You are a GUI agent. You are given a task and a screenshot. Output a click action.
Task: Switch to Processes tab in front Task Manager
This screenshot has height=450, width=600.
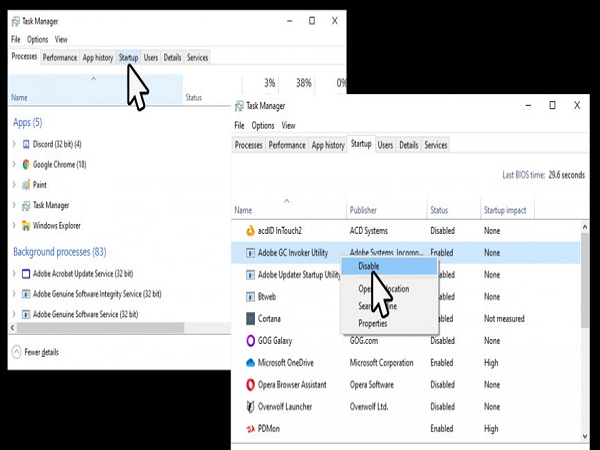[248, 145]
